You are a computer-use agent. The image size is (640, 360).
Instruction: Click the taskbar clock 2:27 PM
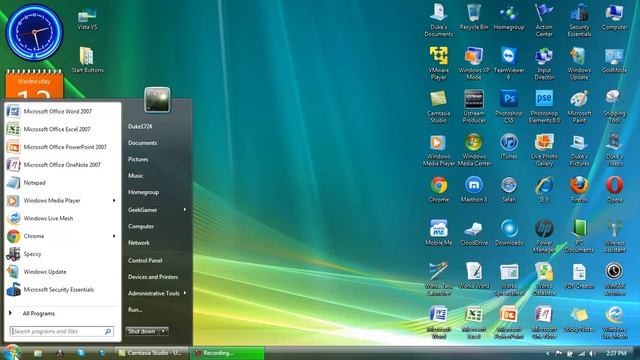pyautogui.click(x=616, y=353)
